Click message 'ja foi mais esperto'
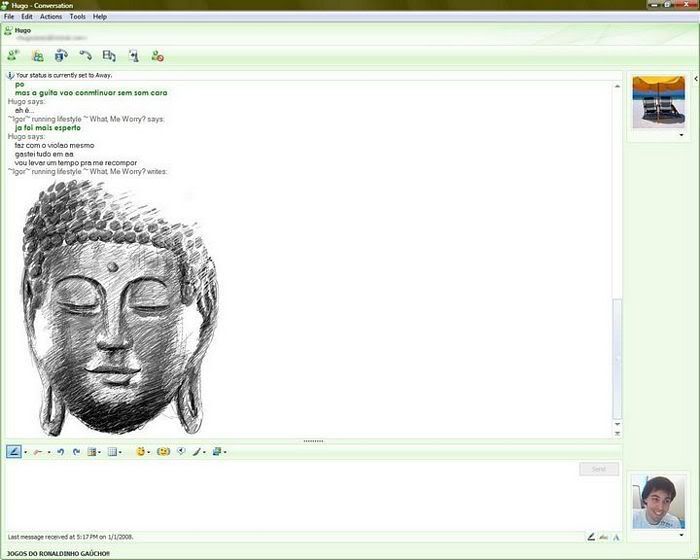Viewport: 700px width, 560px height. coord(48,128)
